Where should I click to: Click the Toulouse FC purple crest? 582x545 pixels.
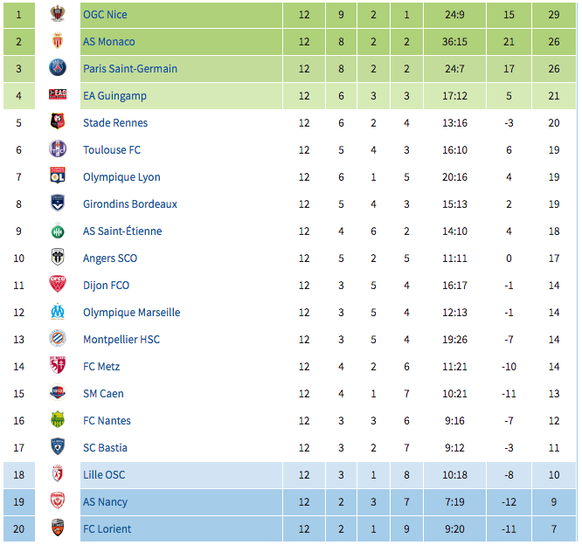(x=58, y=149)
